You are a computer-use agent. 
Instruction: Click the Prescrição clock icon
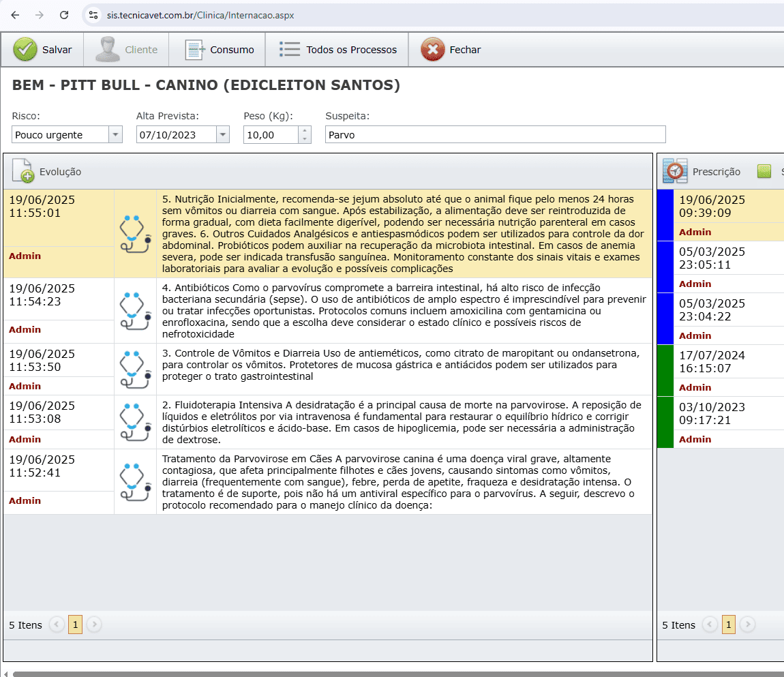[x=674, y=171]
